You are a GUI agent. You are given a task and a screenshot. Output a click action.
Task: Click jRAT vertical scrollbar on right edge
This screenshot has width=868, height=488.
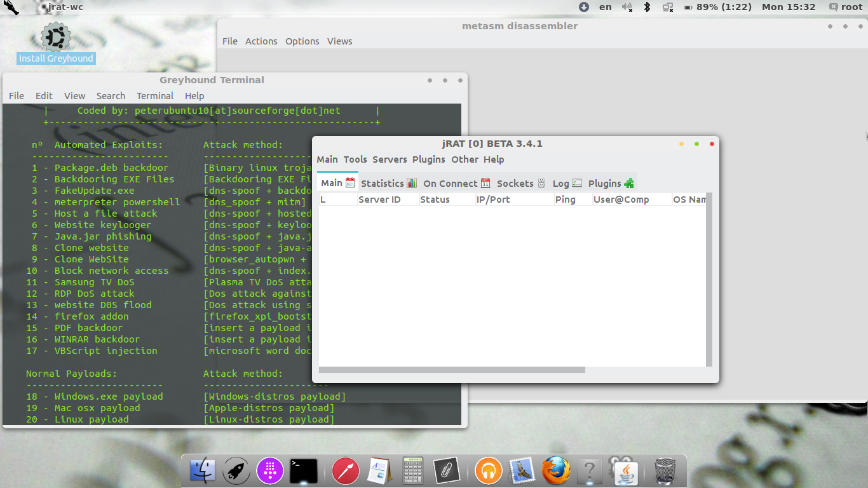coord(709,280)
